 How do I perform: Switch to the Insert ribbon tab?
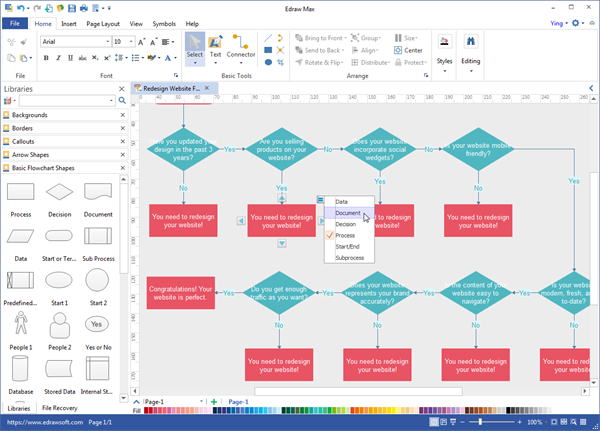[x=69, y=24]
